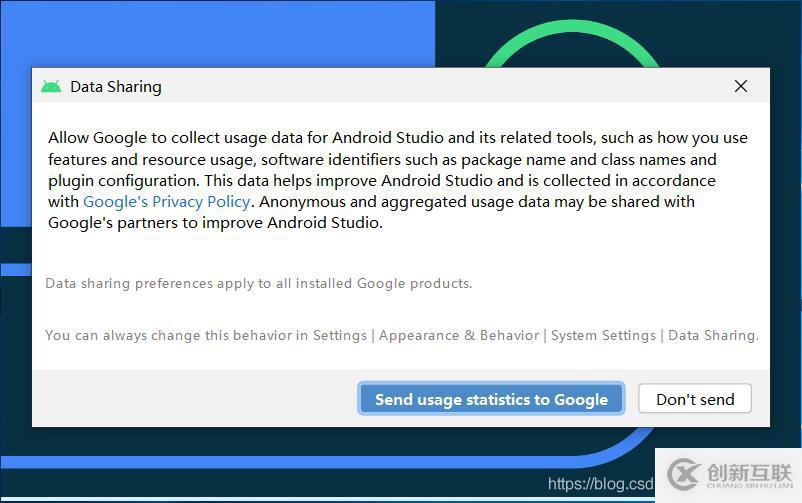Click 'Data sharing preferences apply to all' note
The height and width of the screenshot is (503, 802).
click(259, 283)
